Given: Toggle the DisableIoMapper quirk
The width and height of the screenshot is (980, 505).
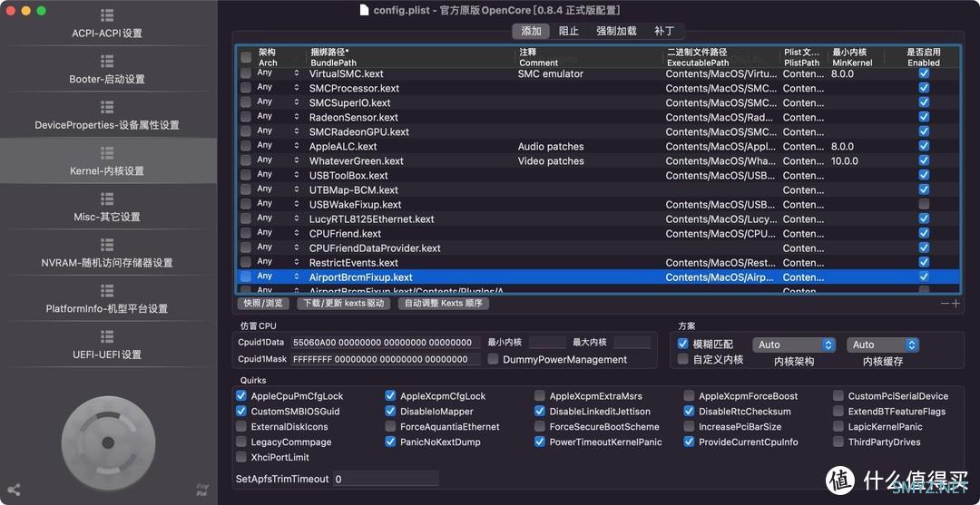Looking at the screenshot, I should [x=390, y=412].
